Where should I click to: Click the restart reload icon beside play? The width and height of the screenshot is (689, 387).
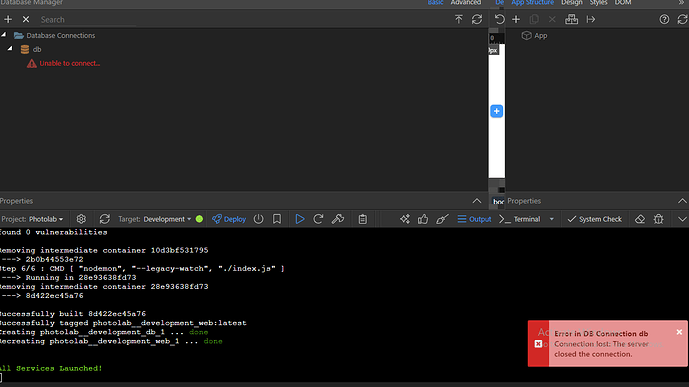pos(318,219)
